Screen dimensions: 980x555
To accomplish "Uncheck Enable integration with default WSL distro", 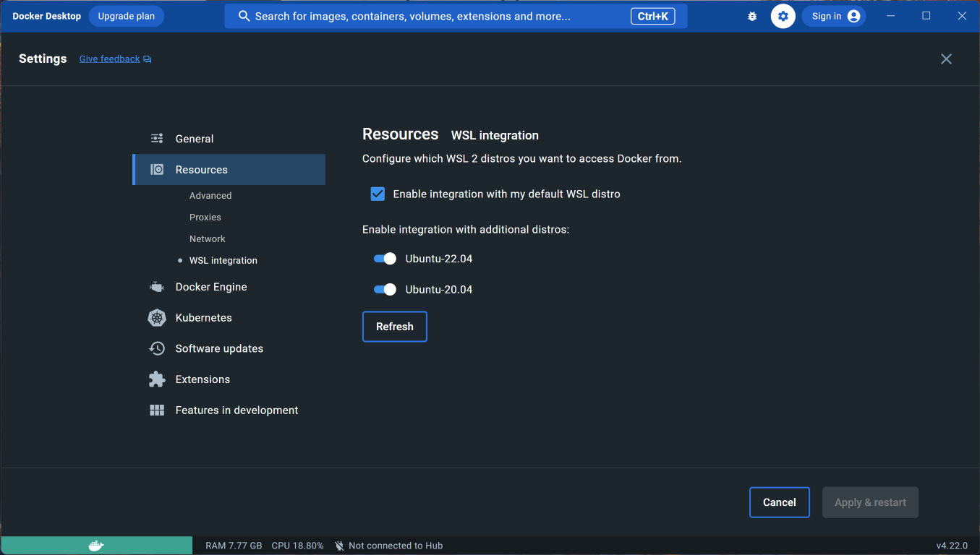I will click(x=378, y=194).
